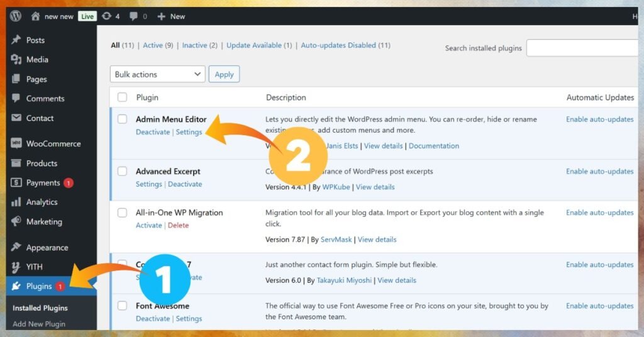Image resolution: width=644 pixels, height=337 pixels.
Task: Delete All-in-One WP Migration plugin
Action: click(178, 225)
